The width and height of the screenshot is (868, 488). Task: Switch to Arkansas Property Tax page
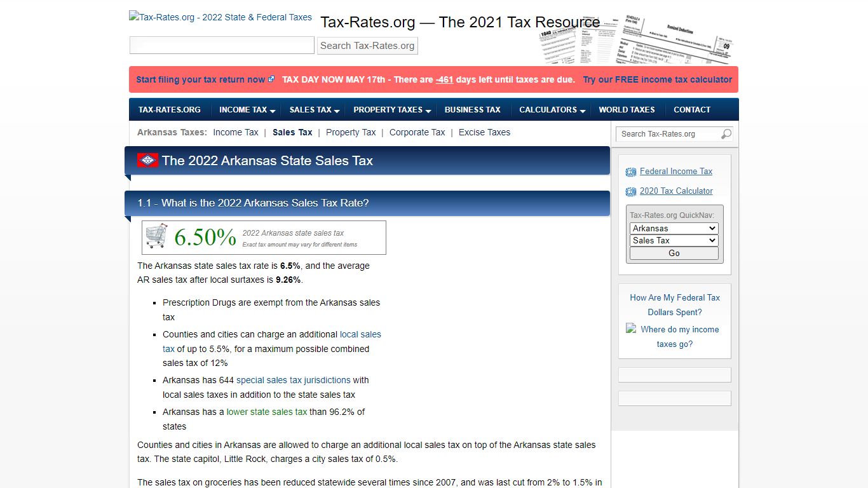point(351,132)
